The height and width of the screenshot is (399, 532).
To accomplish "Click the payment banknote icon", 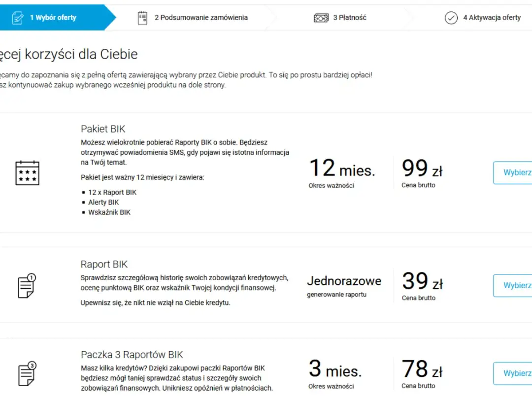I will (321, 18).
